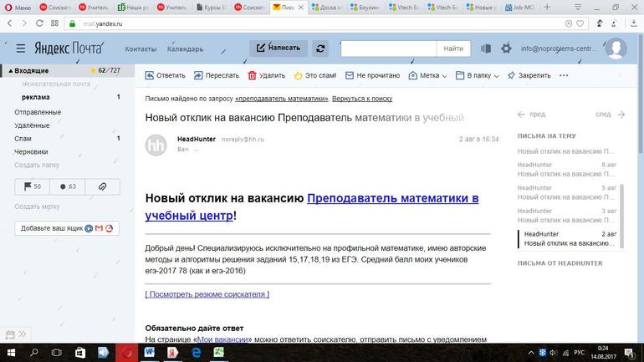Open the Нежелательная почта subfolder
This screenshot has height=362, width=644.
[56, 84]
